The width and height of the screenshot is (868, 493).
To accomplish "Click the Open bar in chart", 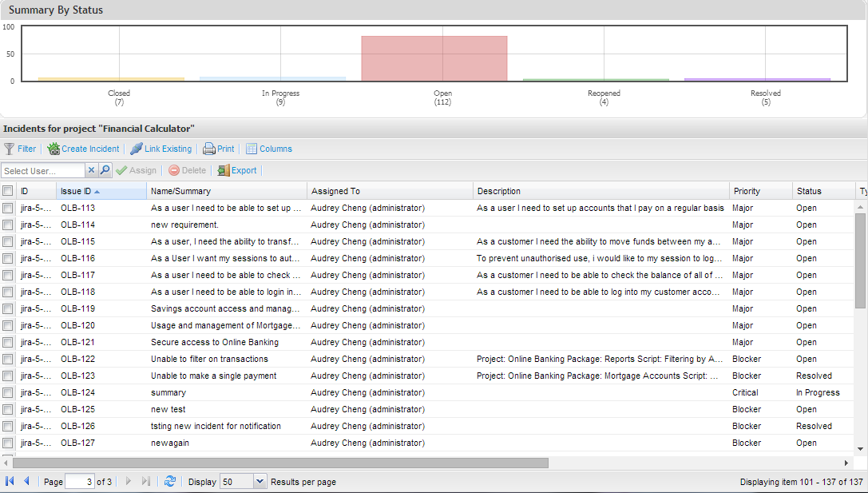I will (x=434, y=58).
